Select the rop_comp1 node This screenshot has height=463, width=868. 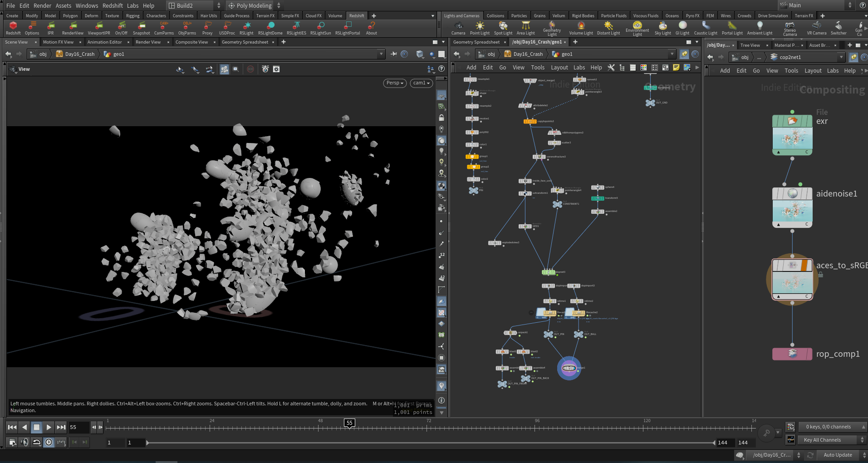coord(792,354)
